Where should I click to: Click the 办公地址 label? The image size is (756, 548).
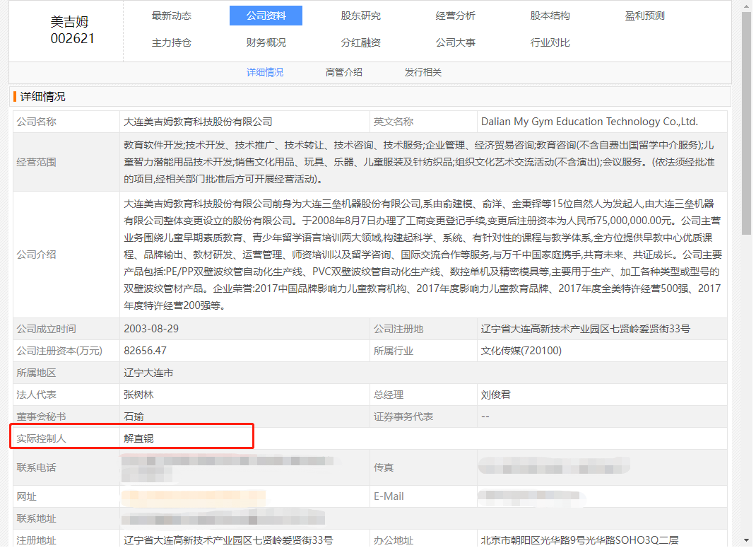point(394,540)
